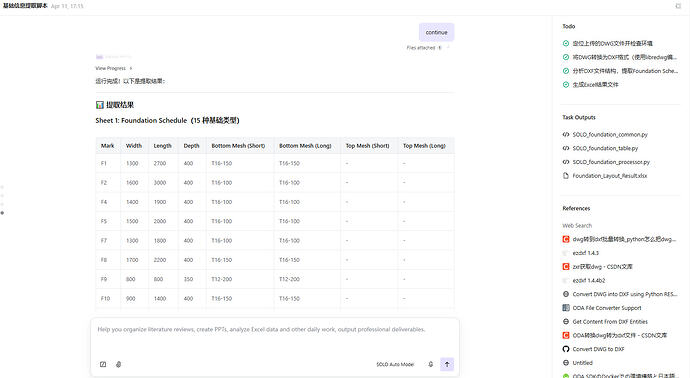Click top-right window panel icon
The height and width of the screenshot is (378, 690).
pyautogui.click(x=678, y=6)
